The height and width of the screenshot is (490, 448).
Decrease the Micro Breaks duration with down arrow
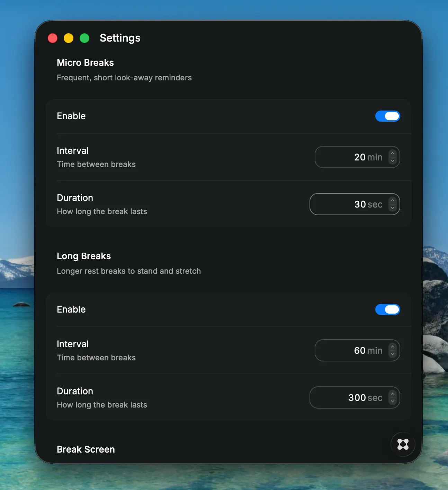point(392,208)
